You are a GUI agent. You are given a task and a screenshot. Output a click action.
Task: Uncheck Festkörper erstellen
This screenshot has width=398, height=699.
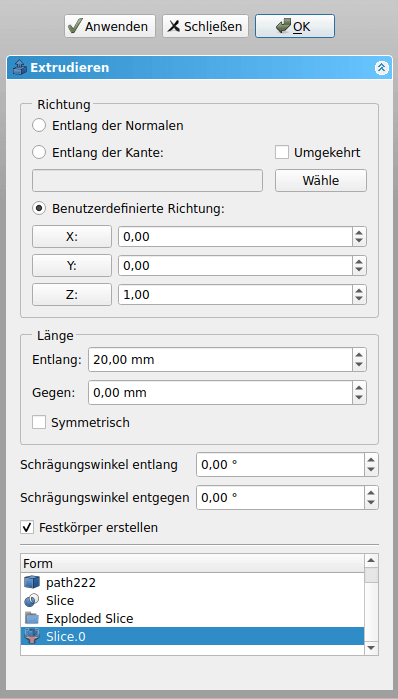click(x=27, y=528)
